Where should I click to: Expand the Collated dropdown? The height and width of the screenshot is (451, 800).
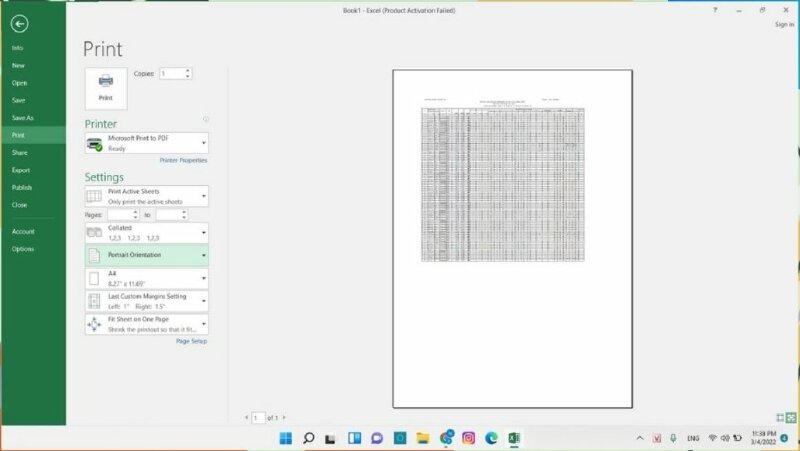click(146, 233)
